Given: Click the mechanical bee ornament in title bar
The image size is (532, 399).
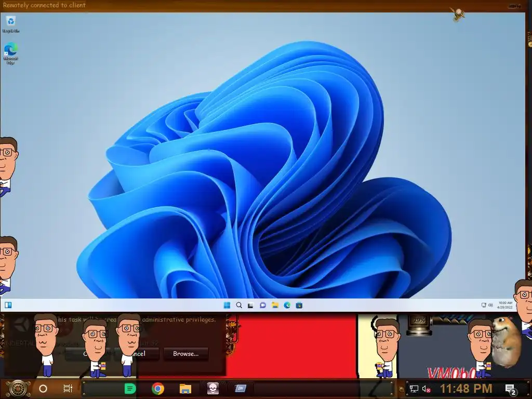Looking at the screenshot, I should (x=458, y=14).
